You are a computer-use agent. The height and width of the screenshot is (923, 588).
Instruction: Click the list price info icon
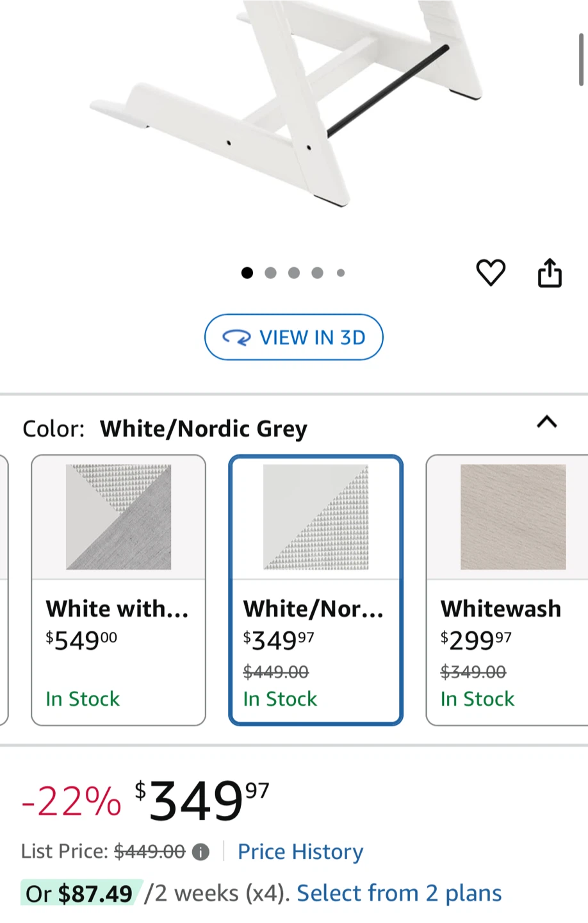pos(200,852)
